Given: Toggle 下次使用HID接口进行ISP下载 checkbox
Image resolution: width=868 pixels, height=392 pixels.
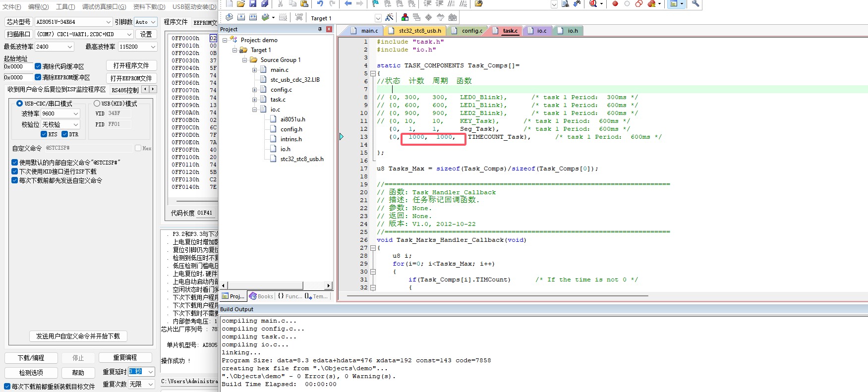Looking at the screenshot, I should pyautogui.click(x=14, y=171).
